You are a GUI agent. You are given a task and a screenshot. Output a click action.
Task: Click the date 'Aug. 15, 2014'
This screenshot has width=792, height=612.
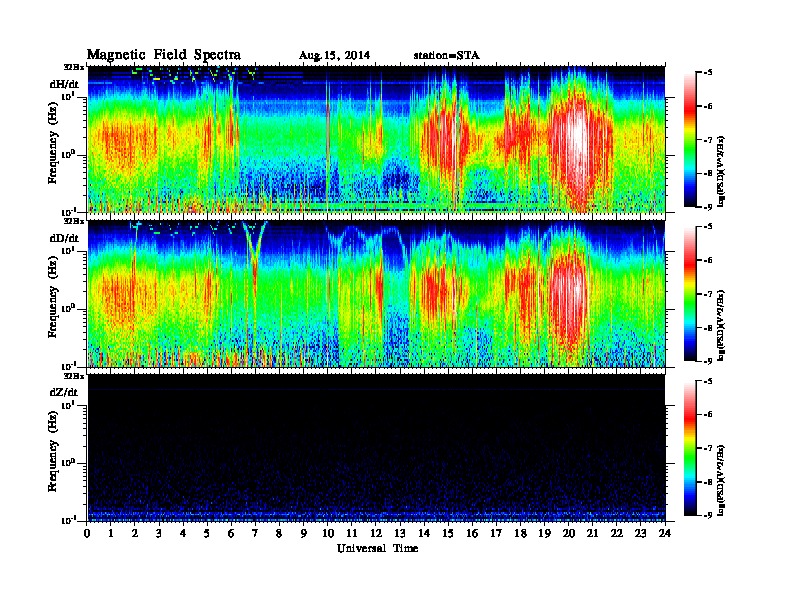click(x=334, y=56)
